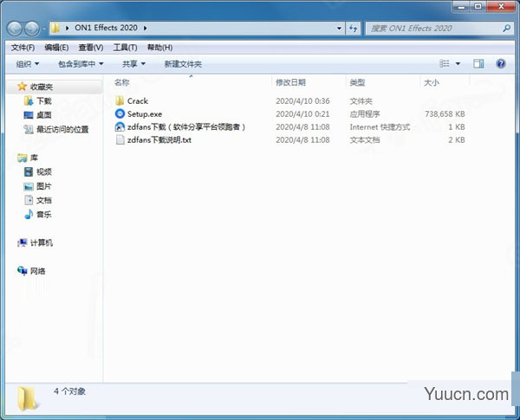This screenshot has height=420, width=520.
Task: Click the 新建文件夹 button
Action: [x=183, y=64]
